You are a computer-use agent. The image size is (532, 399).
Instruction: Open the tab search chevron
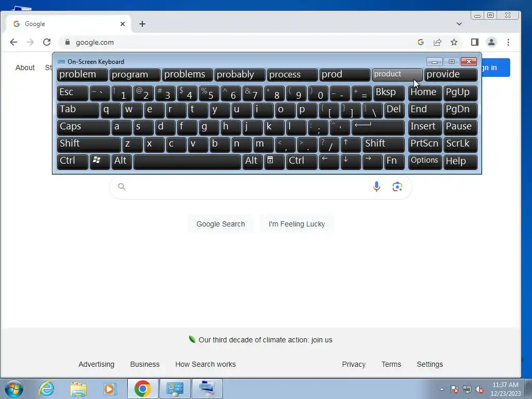click(x=459, y=24)
